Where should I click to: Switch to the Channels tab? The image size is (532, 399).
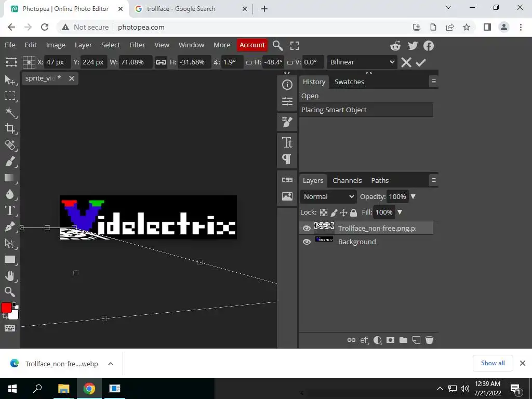point(347,180)
